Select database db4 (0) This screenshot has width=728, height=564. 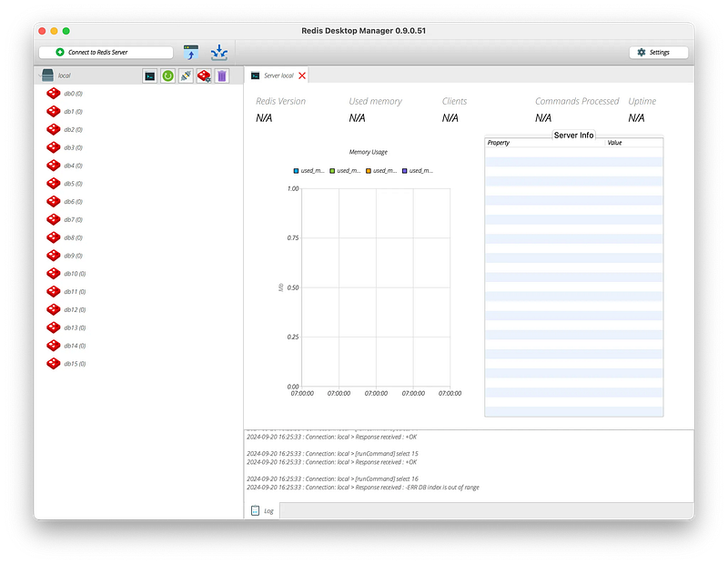pos(74,166)
